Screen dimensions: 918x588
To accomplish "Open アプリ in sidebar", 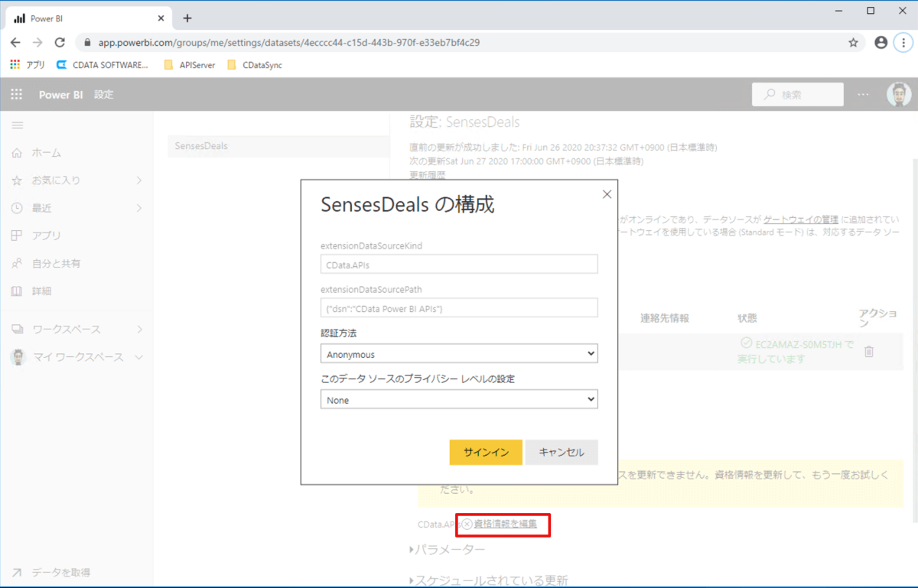I will (46, 236).
